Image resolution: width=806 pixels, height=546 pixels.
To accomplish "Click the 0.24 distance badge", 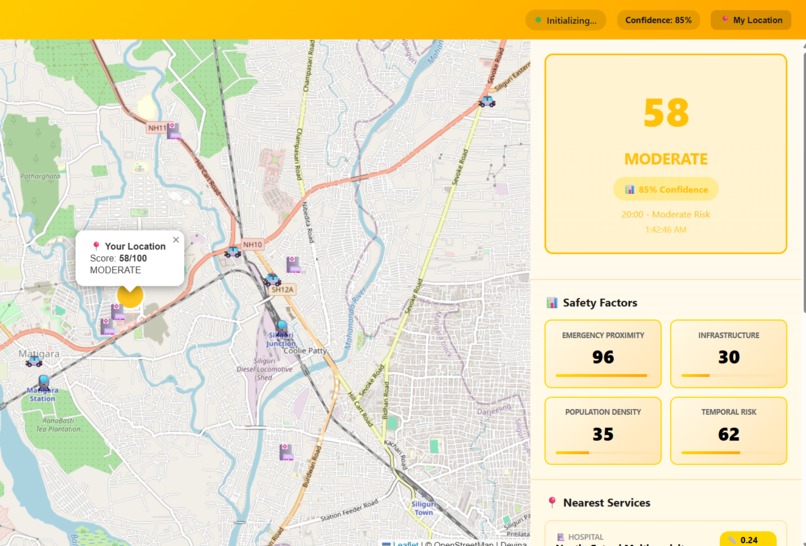I will click(748, 539).
